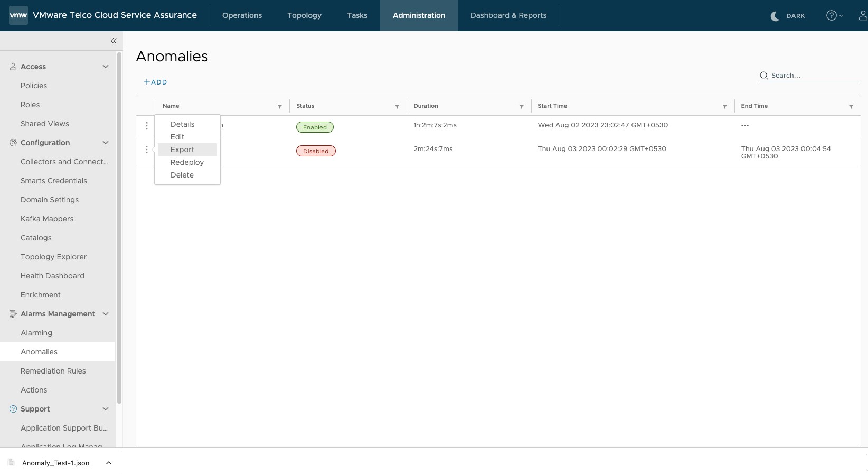Open Kafka Mappers page

(x=47, y=219)
